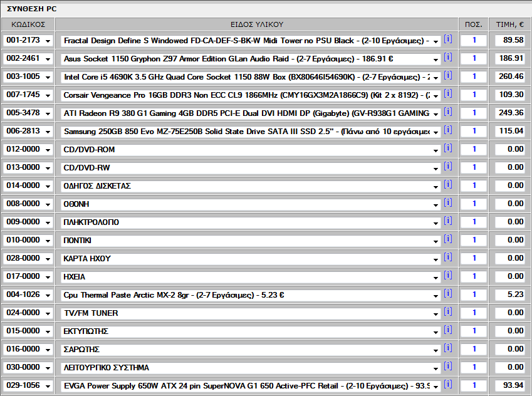
Task: Open info icon for Asus Gryphon Z97 motherboard
Action: point(448,58)
